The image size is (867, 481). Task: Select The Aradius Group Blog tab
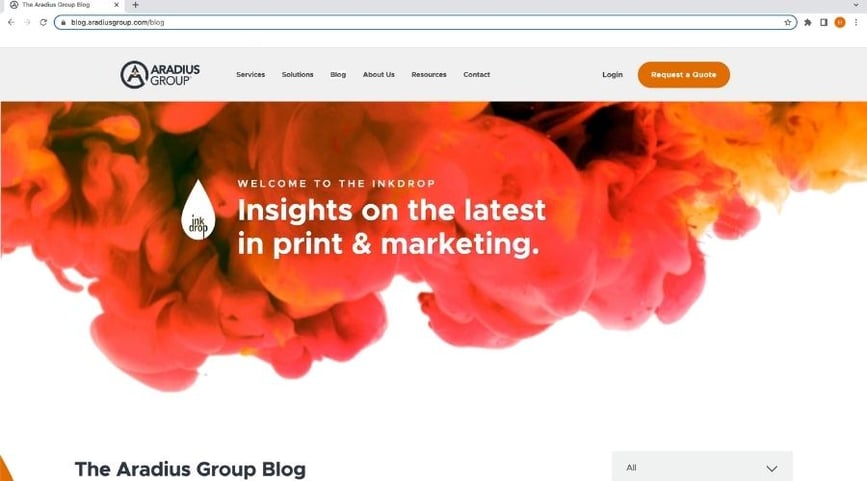pos(62,5)
